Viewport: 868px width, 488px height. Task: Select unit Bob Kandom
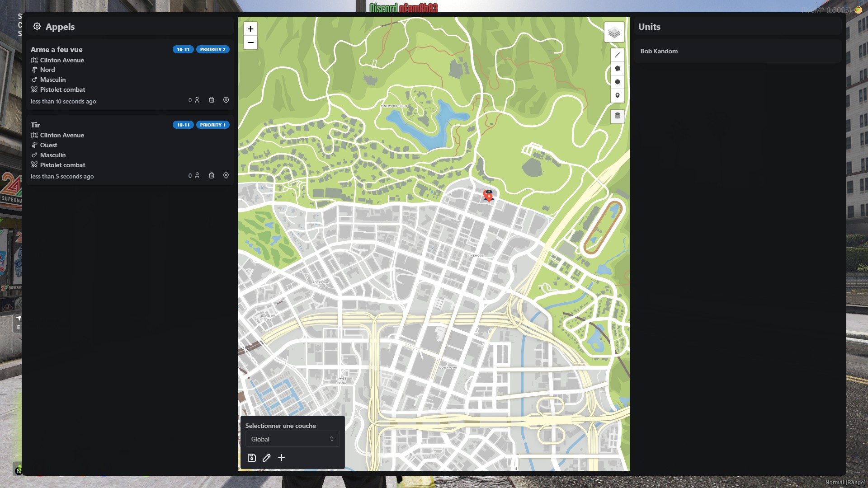coord(659,51)
